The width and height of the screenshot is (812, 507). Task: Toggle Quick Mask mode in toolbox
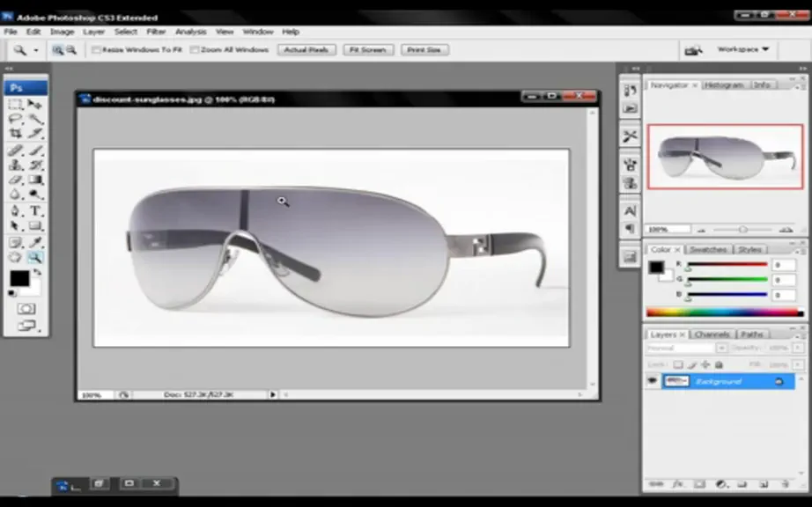click(26, 309)
